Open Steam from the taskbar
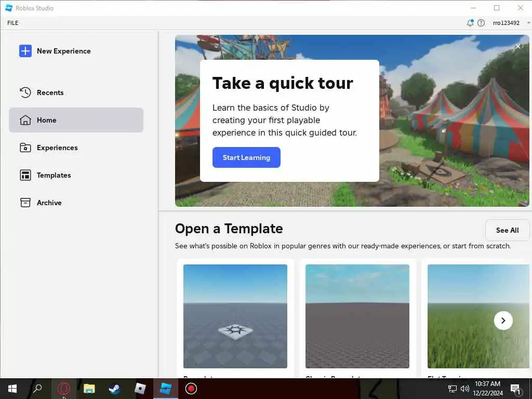532x399 pixels. pyautogui.click(x=114, y=389)
